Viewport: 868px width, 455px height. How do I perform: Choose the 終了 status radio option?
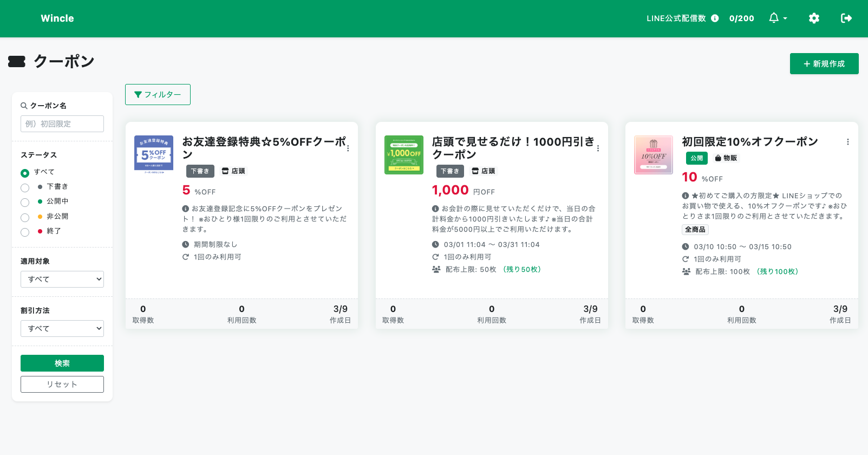(25, 232)
